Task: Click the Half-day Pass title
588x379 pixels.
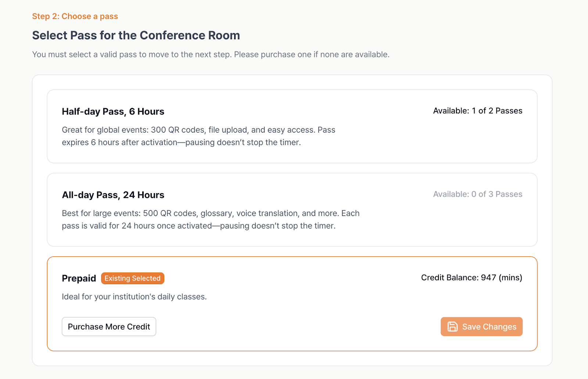Action: point(113,112)
